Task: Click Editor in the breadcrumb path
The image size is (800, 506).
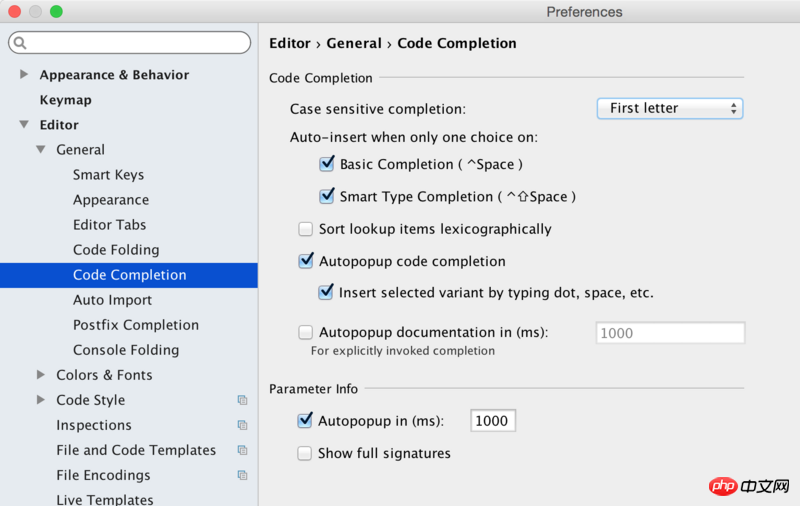Action: pos(290,43)
